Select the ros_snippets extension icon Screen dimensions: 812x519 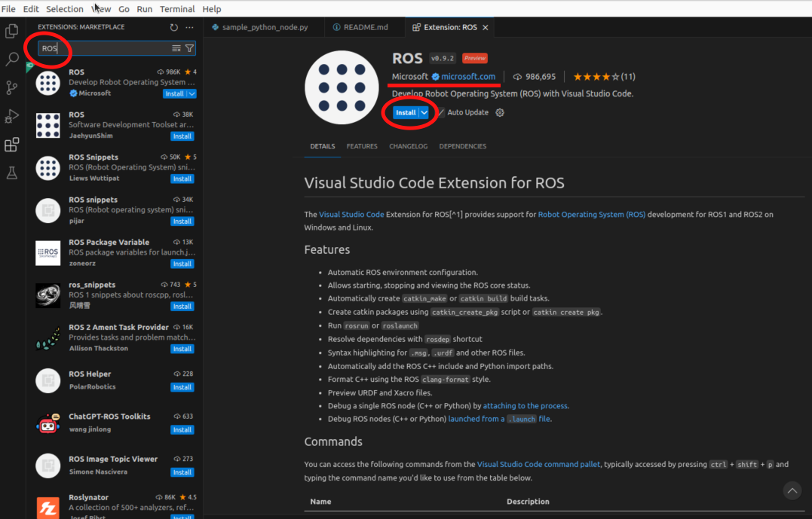(47, 295)
